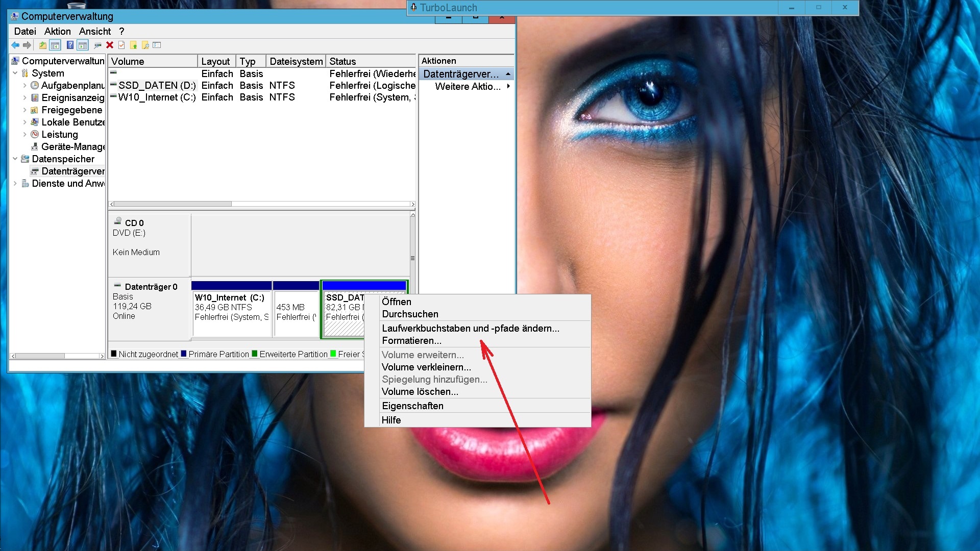Screen dimensions: 980x551
Task: Click the yellow page with magnifier icon
Action: click(x=145, y=45)
